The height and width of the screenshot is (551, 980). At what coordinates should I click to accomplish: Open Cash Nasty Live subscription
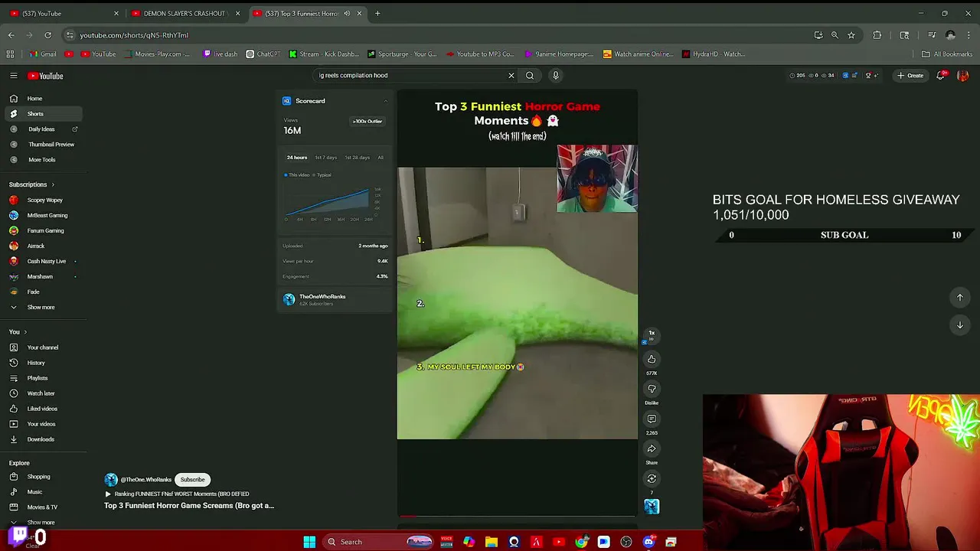tap(42, 261)
